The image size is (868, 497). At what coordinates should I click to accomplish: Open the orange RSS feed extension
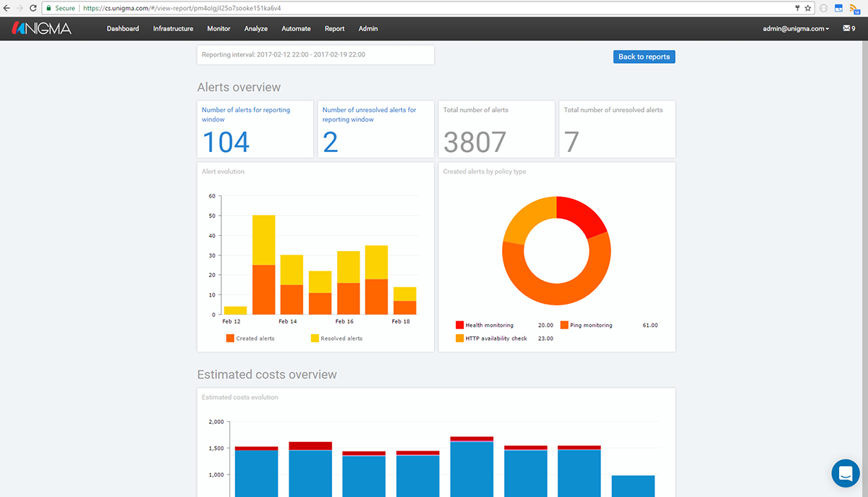[x=854, y=8]
